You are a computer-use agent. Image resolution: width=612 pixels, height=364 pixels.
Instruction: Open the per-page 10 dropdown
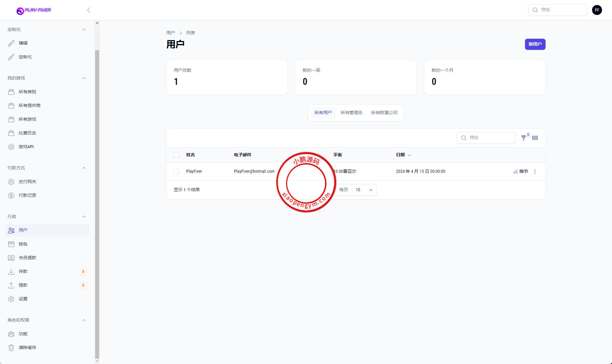[x=364, y=190]
